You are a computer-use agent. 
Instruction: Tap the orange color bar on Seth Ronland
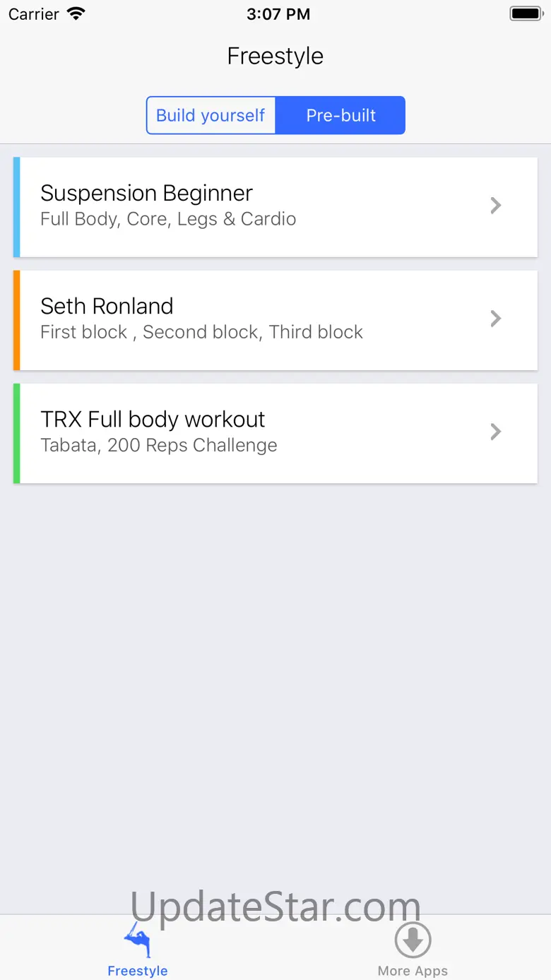coord(17,320)
